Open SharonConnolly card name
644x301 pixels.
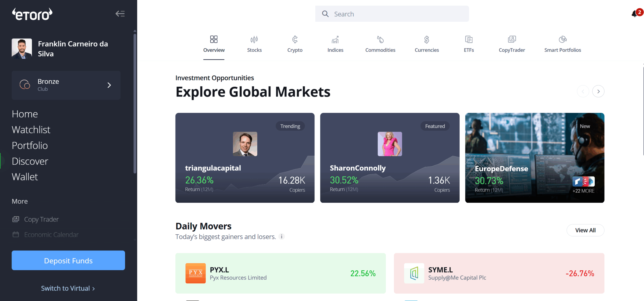click(x=358, y=168)
